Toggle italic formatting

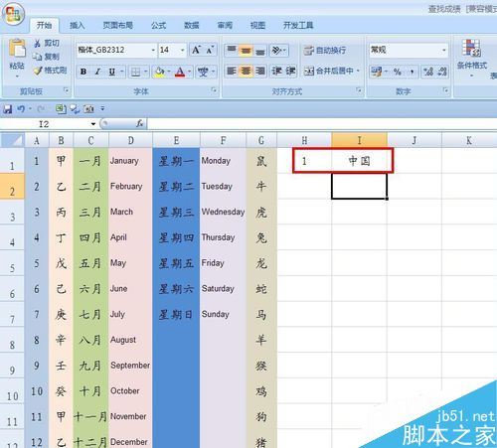tap(97, 72)
